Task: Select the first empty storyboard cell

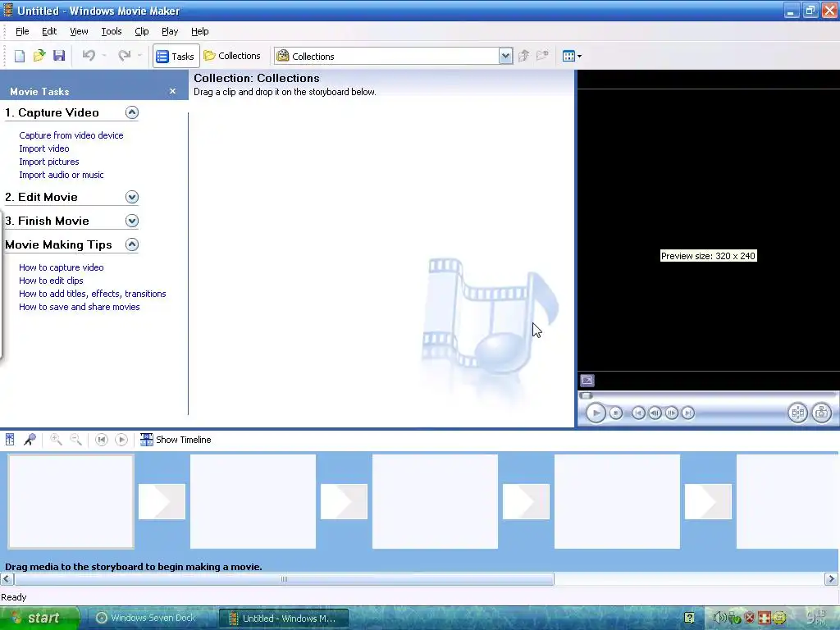Action: click(71, 502)
